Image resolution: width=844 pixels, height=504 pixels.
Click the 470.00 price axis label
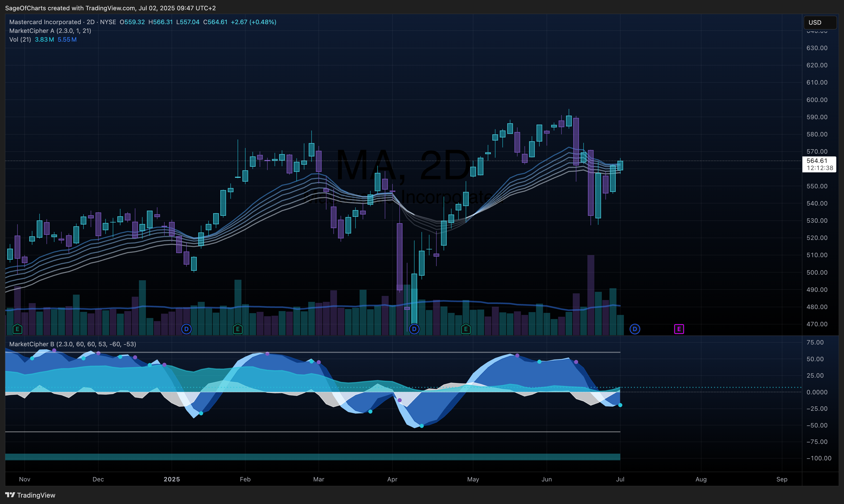pyautogui.click(x=817, y=324)
